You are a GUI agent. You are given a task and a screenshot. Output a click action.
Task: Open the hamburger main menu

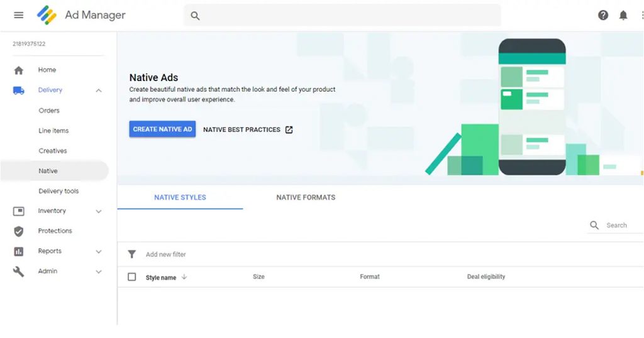pos(18,15)
